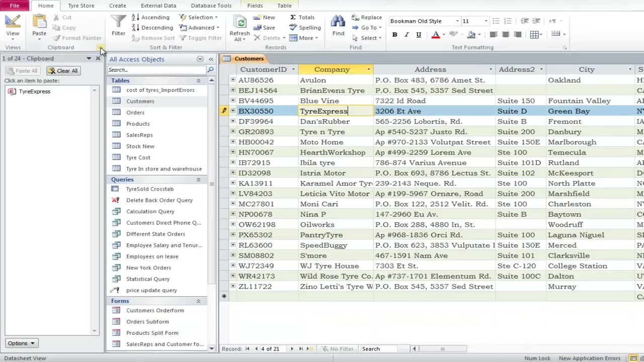Click the record Search box

(x=385, y=349)
